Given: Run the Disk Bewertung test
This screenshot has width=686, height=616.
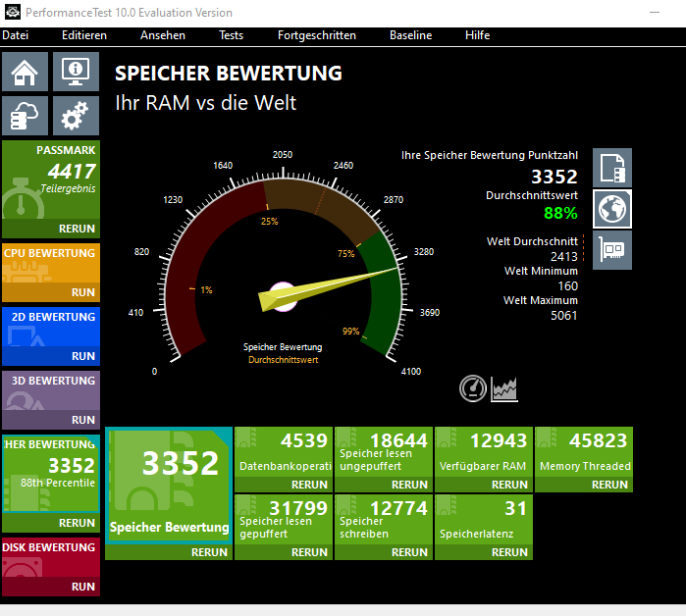Looking at the screenshot, I should [x=83, y=587].
